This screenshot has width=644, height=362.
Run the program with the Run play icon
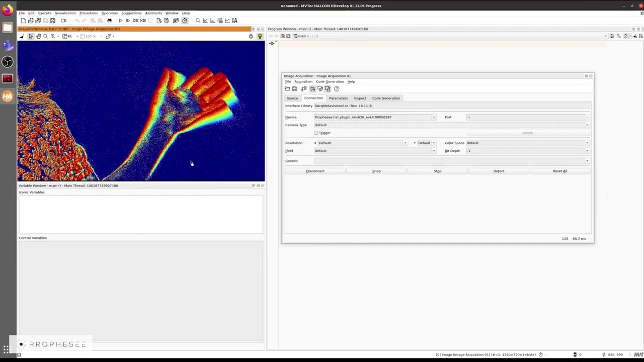point(121,21)
